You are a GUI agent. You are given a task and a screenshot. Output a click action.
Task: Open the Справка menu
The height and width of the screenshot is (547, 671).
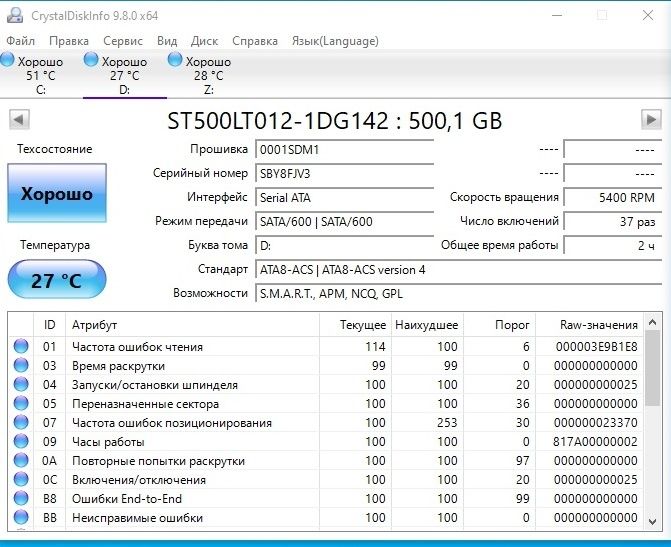coord(255,41)
